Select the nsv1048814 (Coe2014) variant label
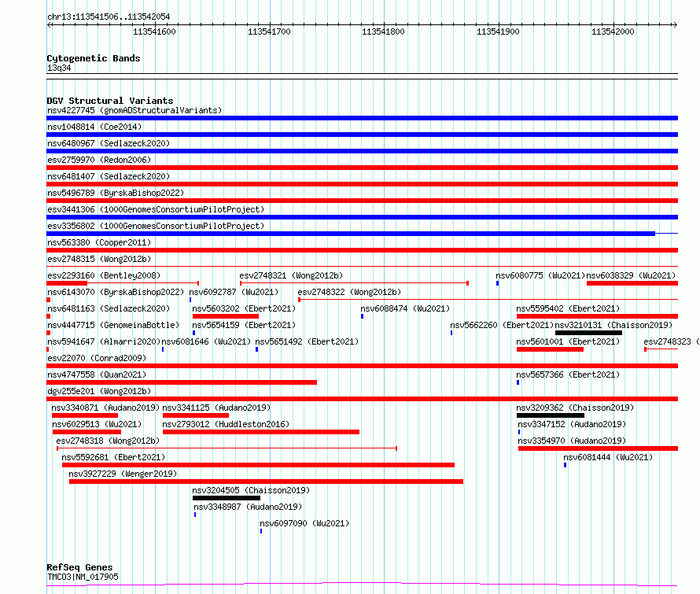Screen dimensions: 700x594 (x=94, y=127)
